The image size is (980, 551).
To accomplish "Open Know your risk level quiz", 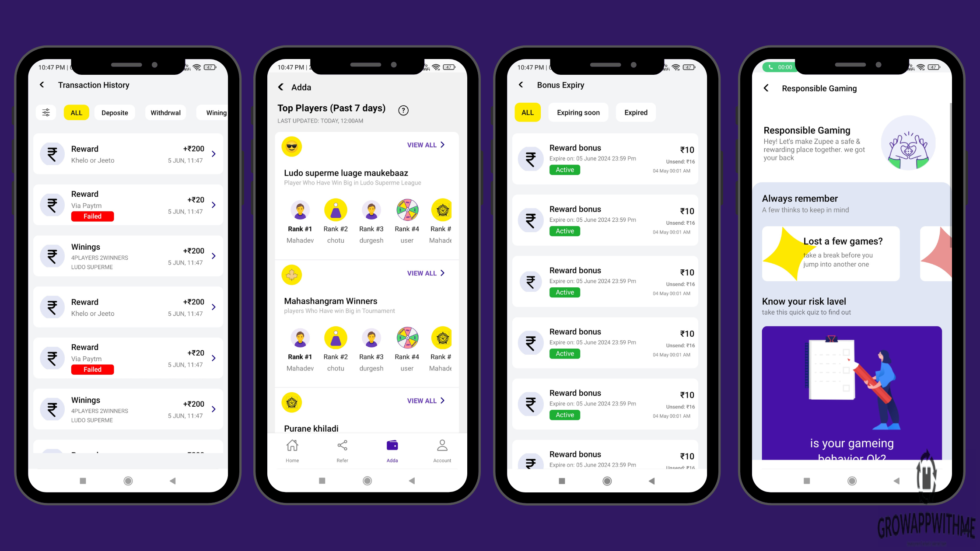I will point(851,397).
